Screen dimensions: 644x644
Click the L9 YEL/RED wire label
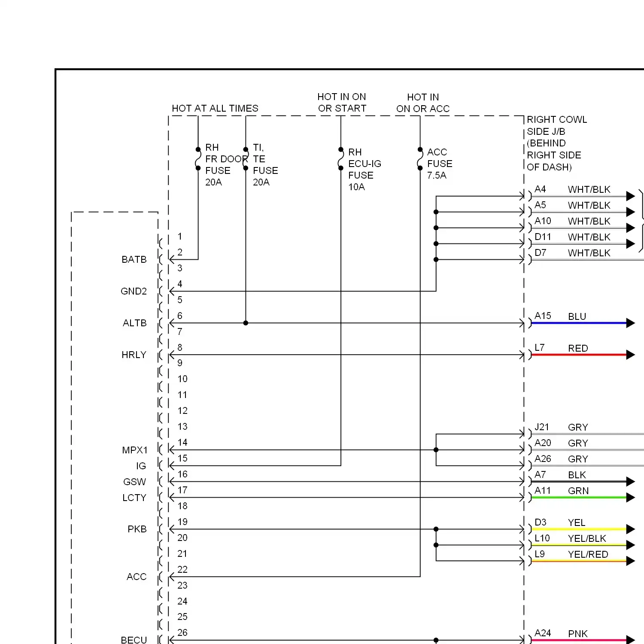coord(571,554)
